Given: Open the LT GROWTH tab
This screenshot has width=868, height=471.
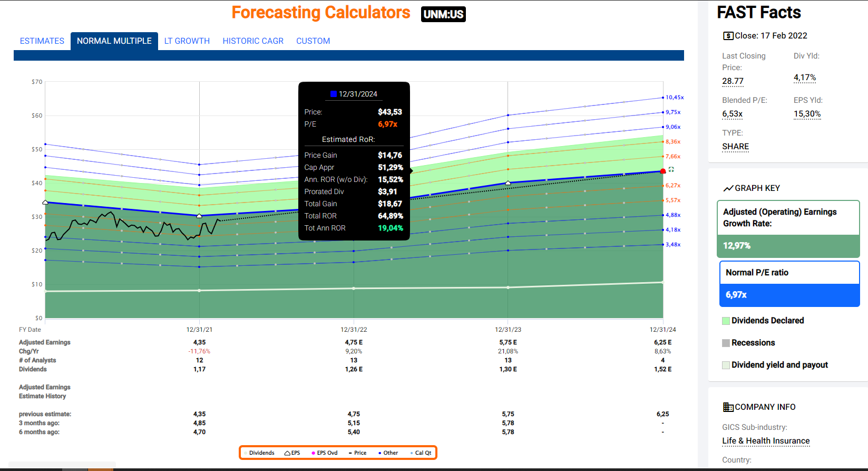Looking at the screenshot, I should [x=187, y=41].
